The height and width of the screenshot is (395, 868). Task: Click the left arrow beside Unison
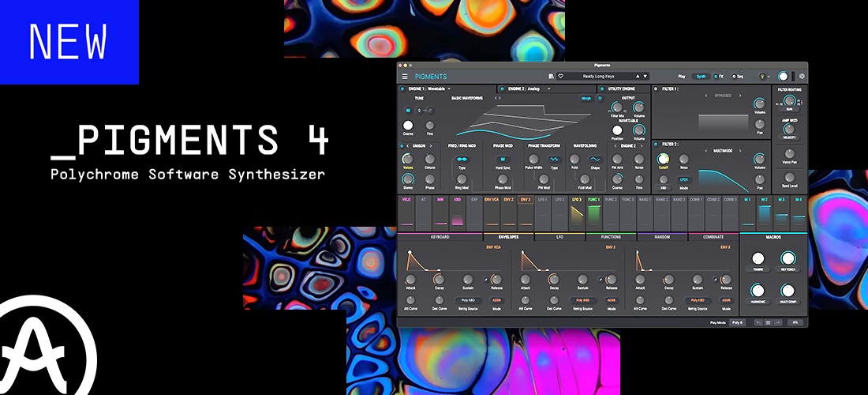[408, 145]
